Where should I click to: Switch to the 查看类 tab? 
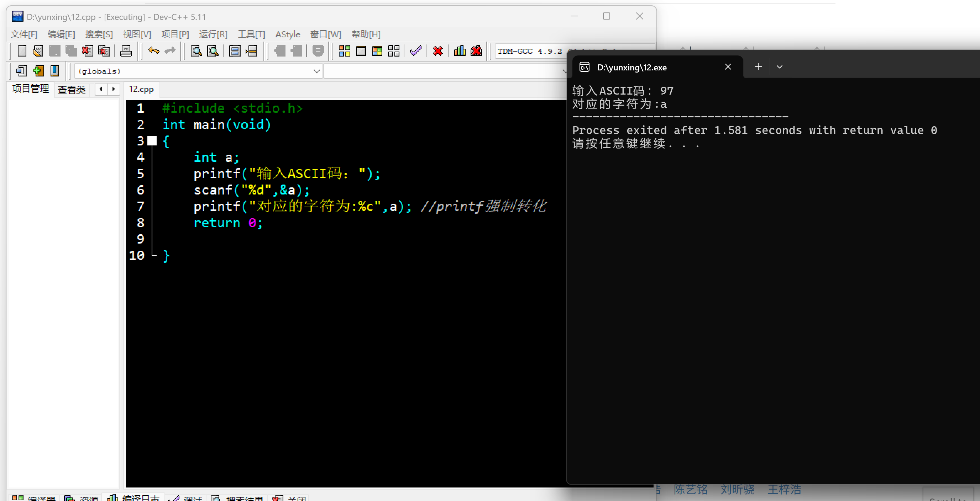(x=72, y=90)
